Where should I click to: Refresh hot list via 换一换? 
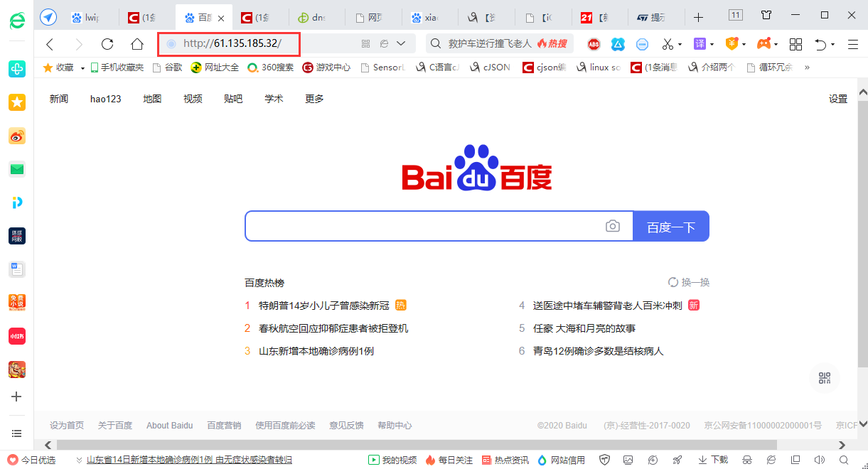coord(689,282)
